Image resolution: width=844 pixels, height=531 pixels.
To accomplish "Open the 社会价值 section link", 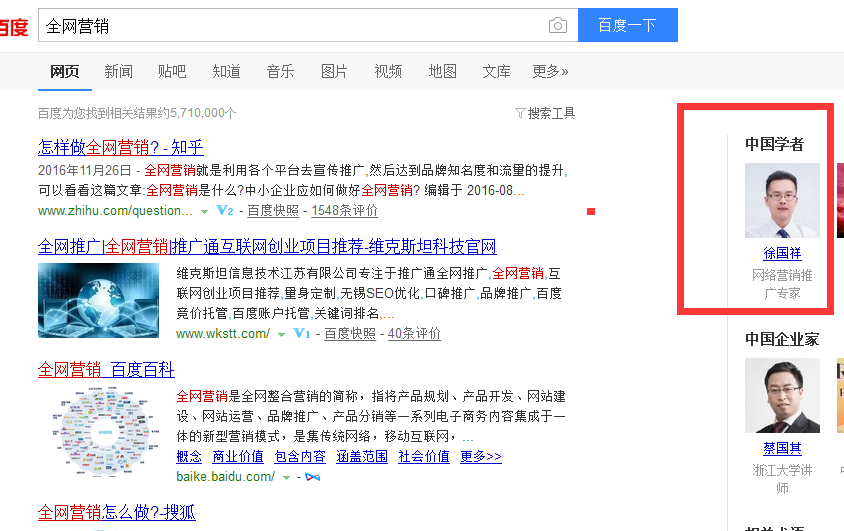I will click(424, 456).
